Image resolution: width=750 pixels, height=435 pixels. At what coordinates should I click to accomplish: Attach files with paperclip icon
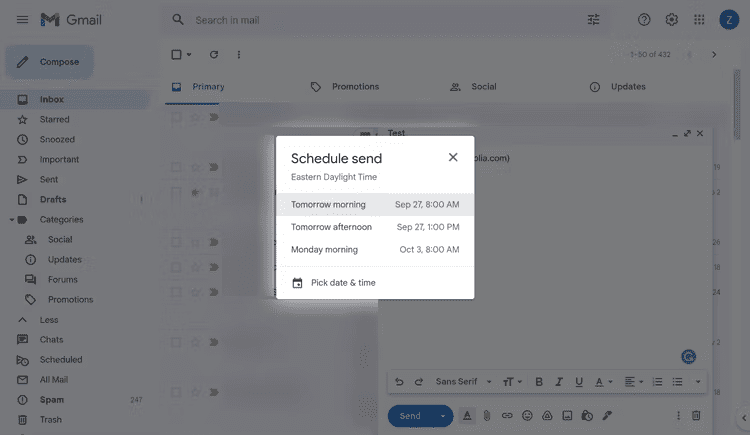487,416
